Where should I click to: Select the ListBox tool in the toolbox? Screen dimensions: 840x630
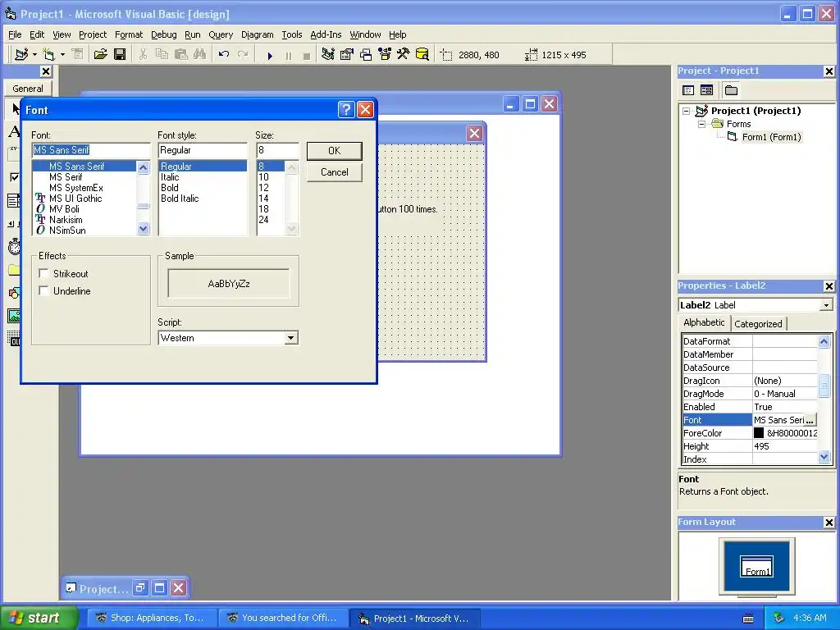click(14, 201)
